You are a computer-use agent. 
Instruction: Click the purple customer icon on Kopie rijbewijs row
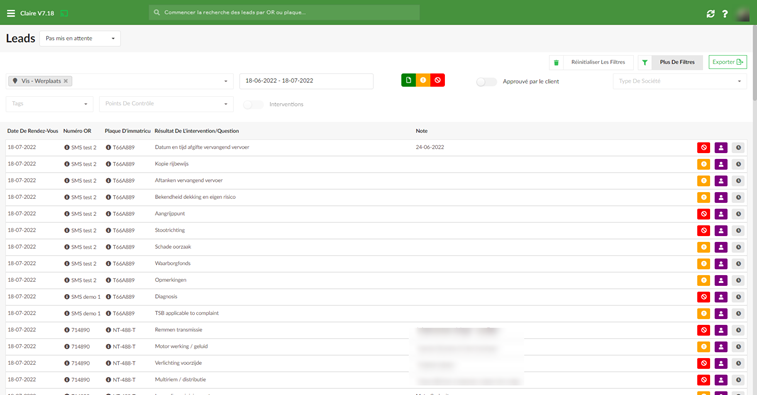click(721, 164)
